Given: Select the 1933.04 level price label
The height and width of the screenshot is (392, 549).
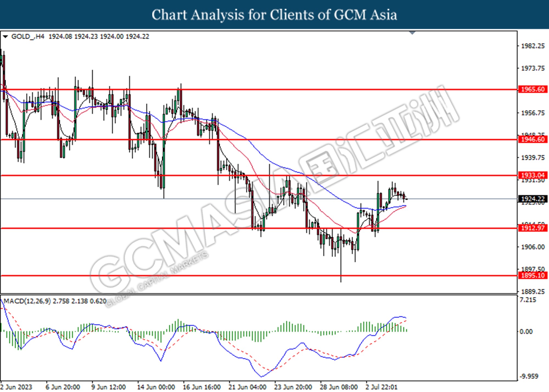Looking at the screenshot, I should click(533, 175).
